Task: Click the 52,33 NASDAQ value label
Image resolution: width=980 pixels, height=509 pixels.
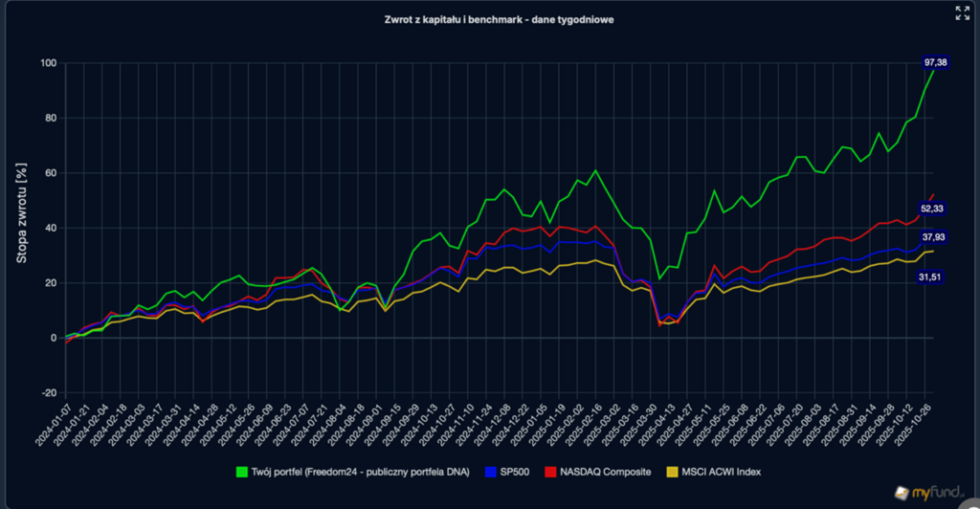Action: click(x=932, y=210)
